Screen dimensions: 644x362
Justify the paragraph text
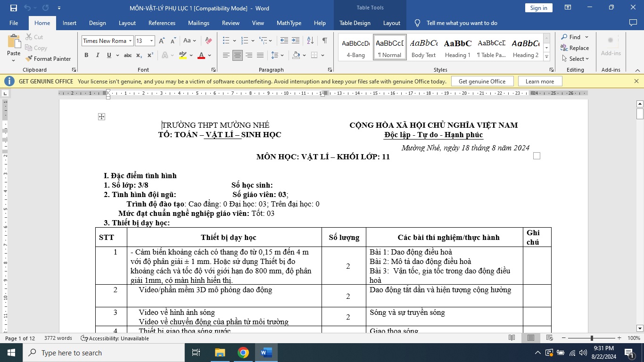[x=260, y=55]
